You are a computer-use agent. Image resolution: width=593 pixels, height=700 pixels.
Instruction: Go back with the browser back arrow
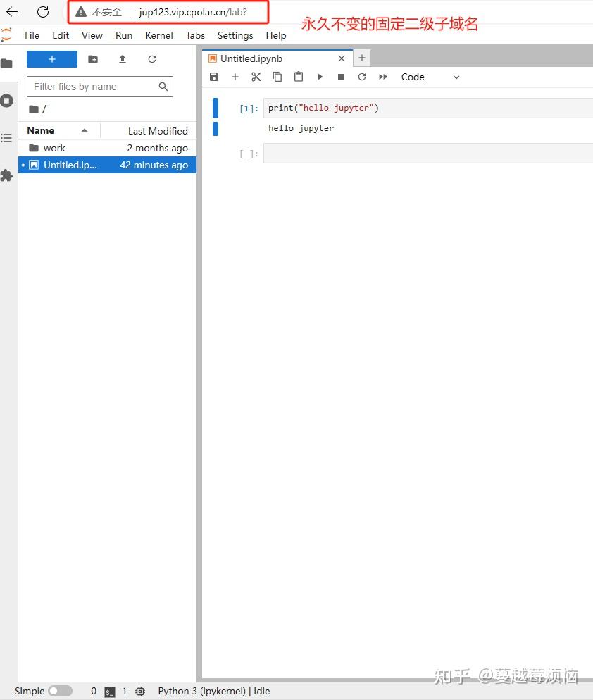click(12, 12)
